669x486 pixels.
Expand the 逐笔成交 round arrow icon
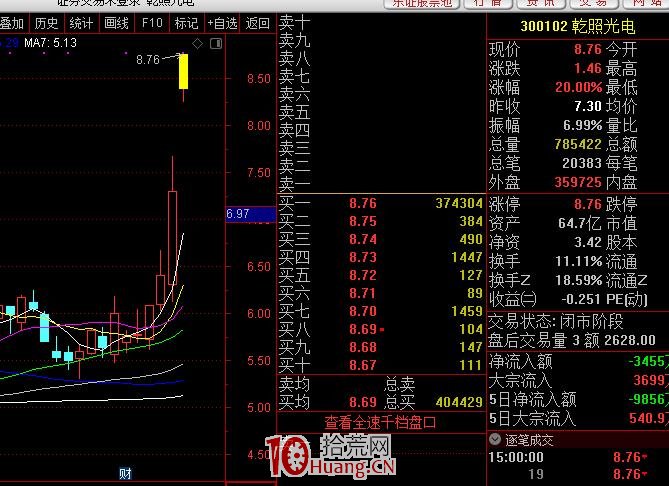(x=495, y=439)
